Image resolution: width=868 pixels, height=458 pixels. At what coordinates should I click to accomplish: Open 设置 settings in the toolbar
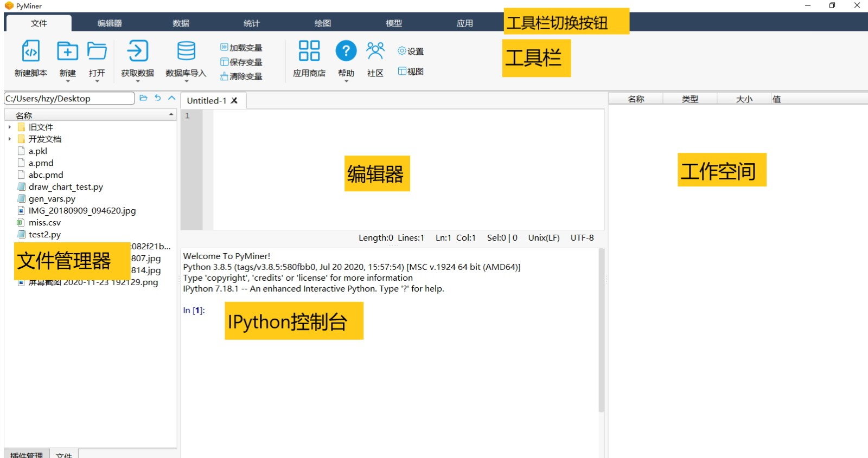pos(411,51)
